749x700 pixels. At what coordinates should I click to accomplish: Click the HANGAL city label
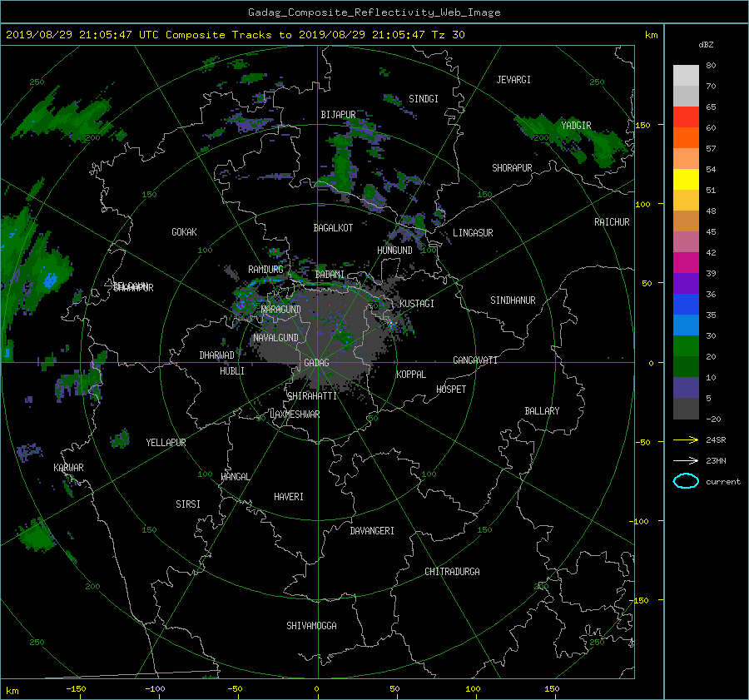tap(236, 477)
